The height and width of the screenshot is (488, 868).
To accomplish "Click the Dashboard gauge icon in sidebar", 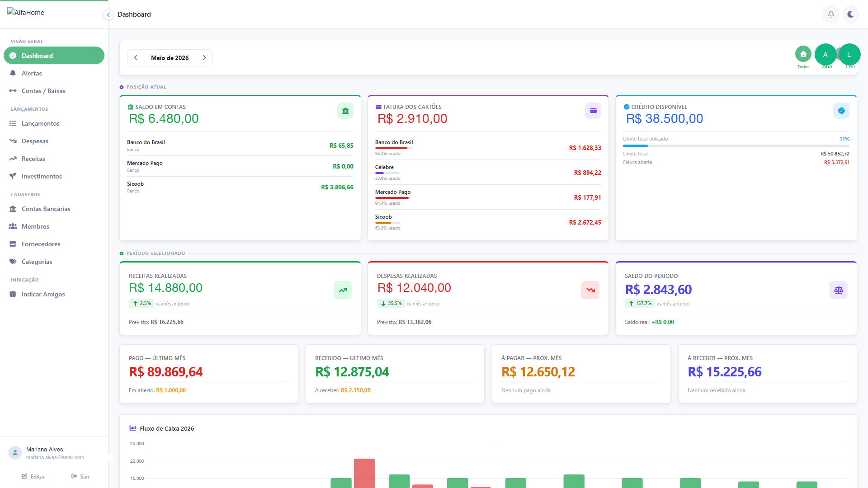I will [13, 56].
